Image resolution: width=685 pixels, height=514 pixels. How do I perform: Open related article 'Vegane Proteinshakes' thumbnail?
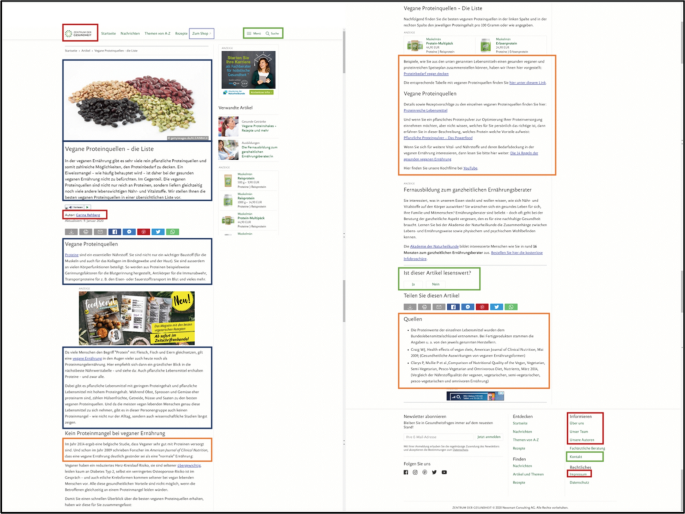[228, 127]
